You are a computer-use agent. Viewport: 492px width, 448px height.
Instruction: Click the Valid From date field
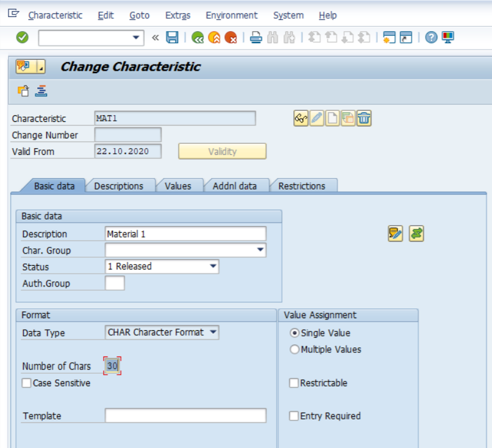click(127, 151)
